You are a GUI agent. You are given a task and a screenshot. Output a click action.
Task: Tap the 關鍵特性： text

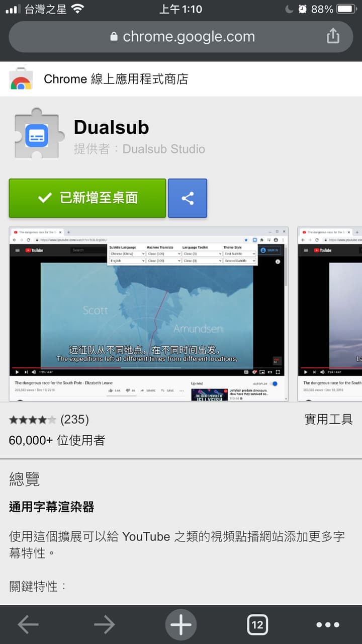(x=38, y=586)
